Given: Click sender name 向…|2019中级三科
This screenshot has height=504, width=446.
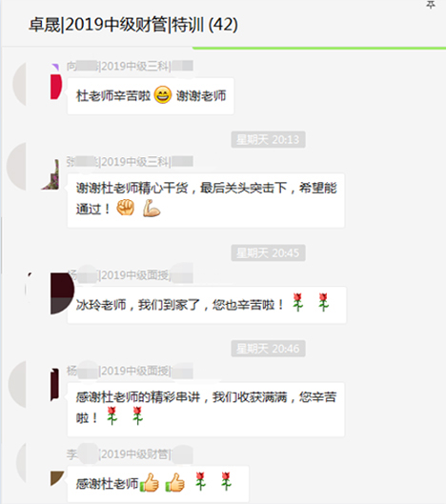Looking at the screenshot, I should tap(130, 66).
